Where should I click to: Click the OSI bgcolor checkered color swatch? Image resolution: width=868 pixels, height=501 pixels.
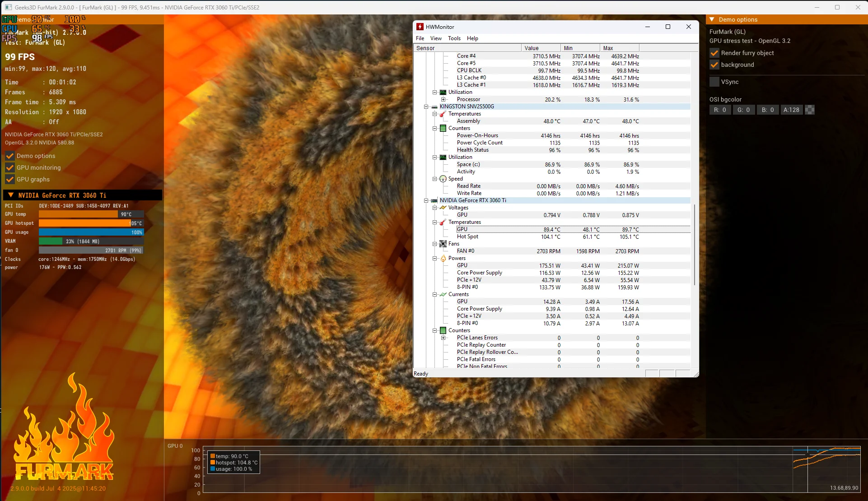click(810, 110)
